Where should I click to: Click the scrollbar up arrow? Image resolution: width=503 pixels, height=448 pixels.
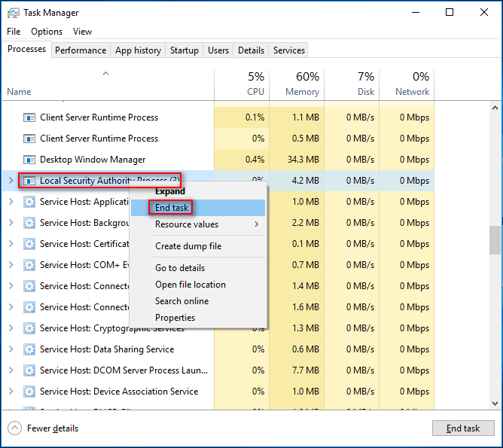(x=495, y=108)
